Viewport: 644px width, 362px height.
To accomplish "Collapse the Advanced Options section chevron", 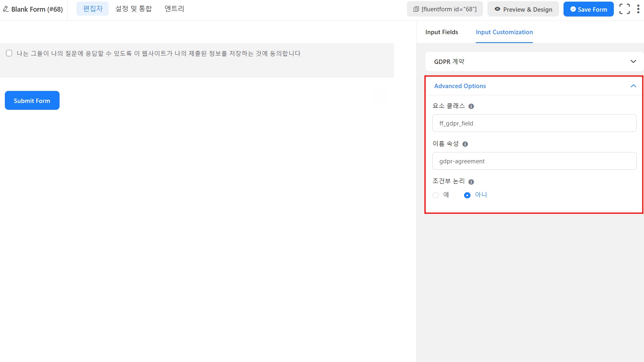I will click(x=633, y=86).
